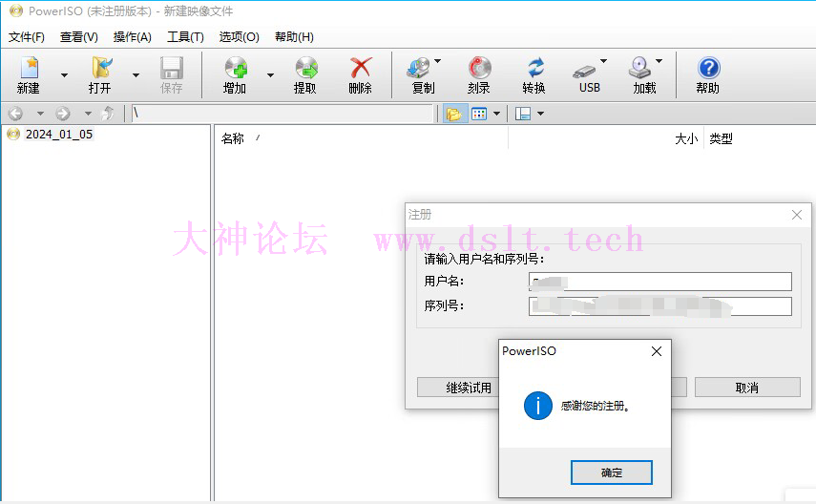Click the Continue Trial (继续试用) button
Image resolution: width=816 pixels, height=504 pixels.
[458, 388]
